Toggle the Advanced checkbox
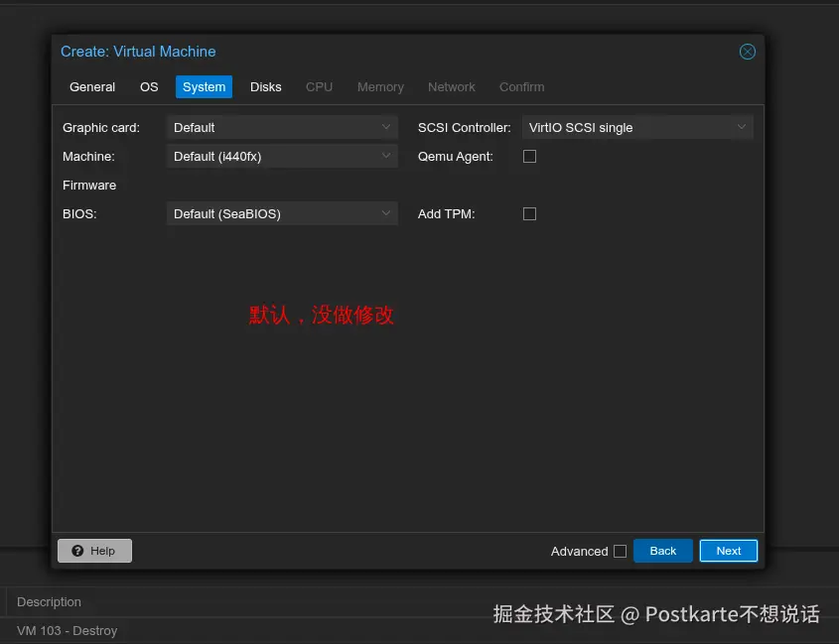 tap(620, 551)
